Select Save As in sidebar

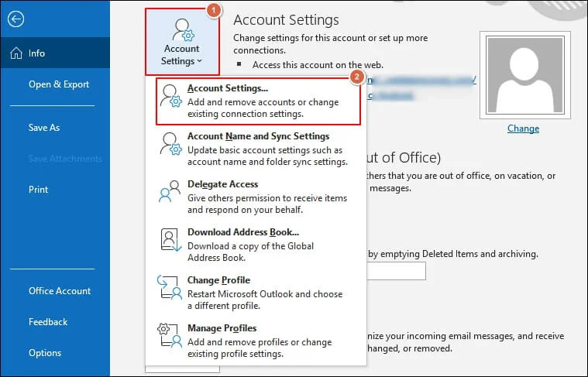tap(44, 128)
